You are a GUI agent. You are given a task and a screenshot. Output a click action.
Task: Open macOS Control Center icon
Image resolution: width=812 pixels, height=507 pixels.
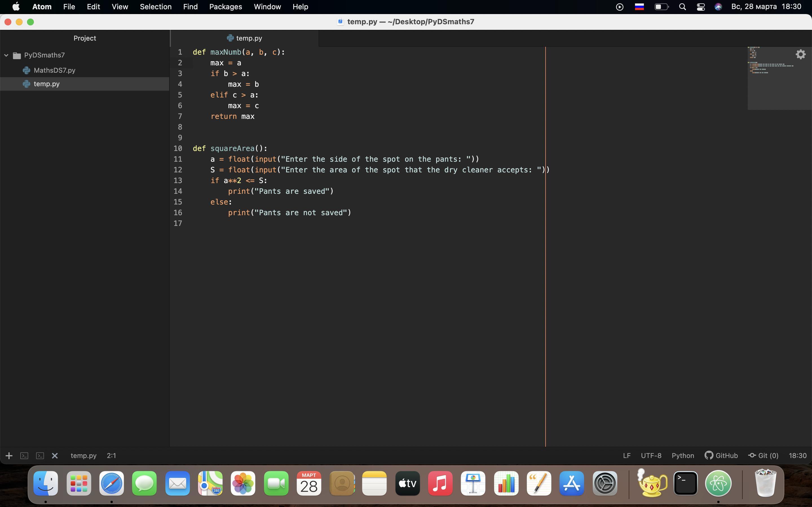point(700,7)
